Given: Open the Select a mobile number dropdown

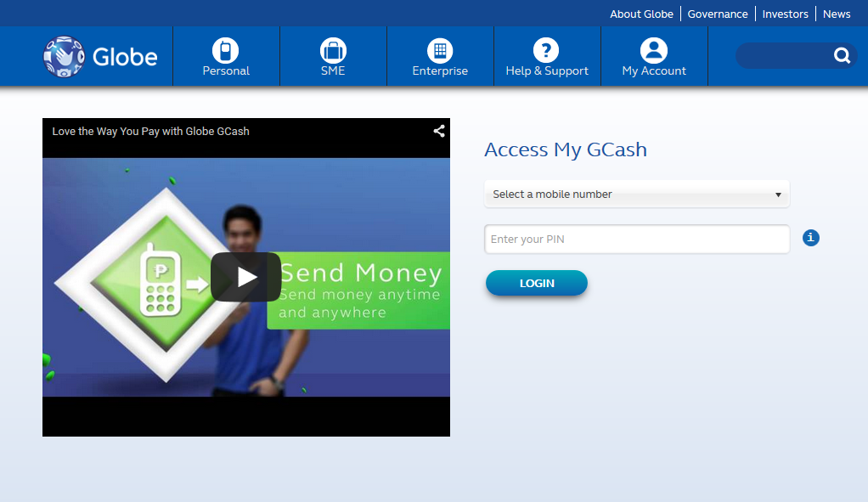Looking at the screenshot, I should (637, 194).
